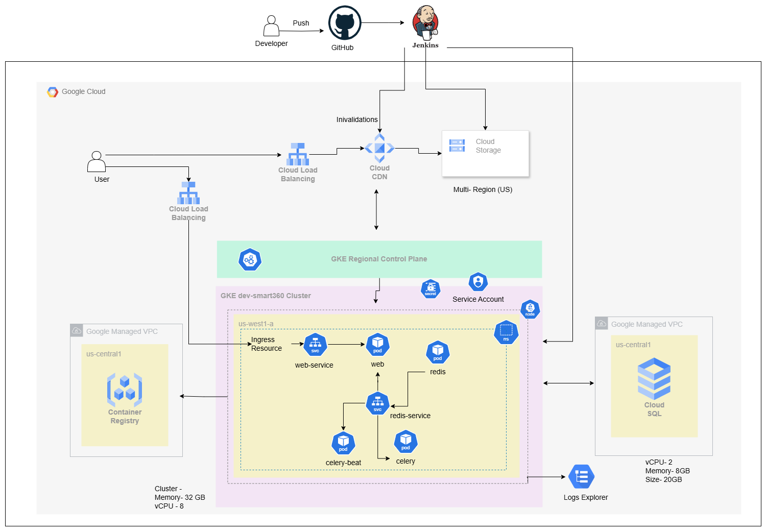Click the ns namespace icon

coord(506,332)
